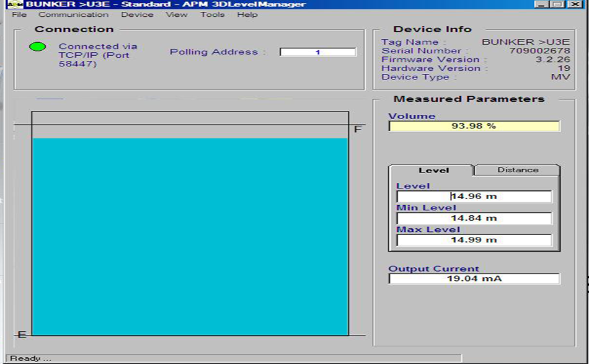The image size is (589, 364).
Task: Click the Connected via TCP/IP text
Action: point(98,55)
